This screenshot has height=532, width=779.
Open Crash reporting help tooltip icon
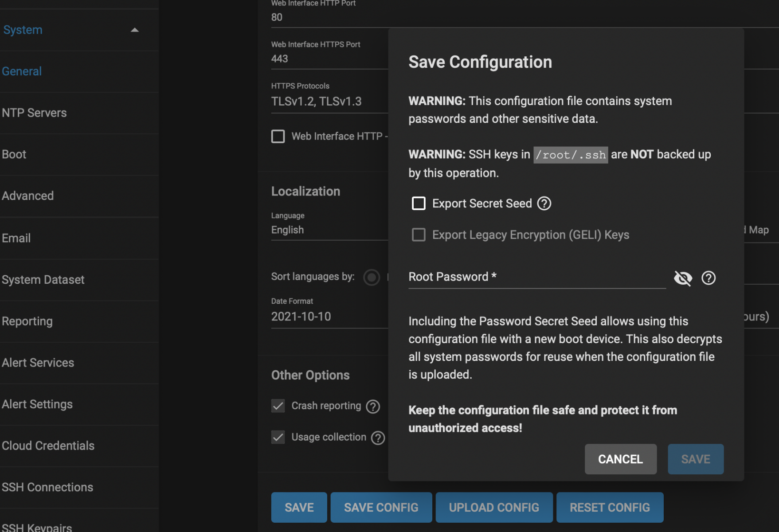pos(373,406)
